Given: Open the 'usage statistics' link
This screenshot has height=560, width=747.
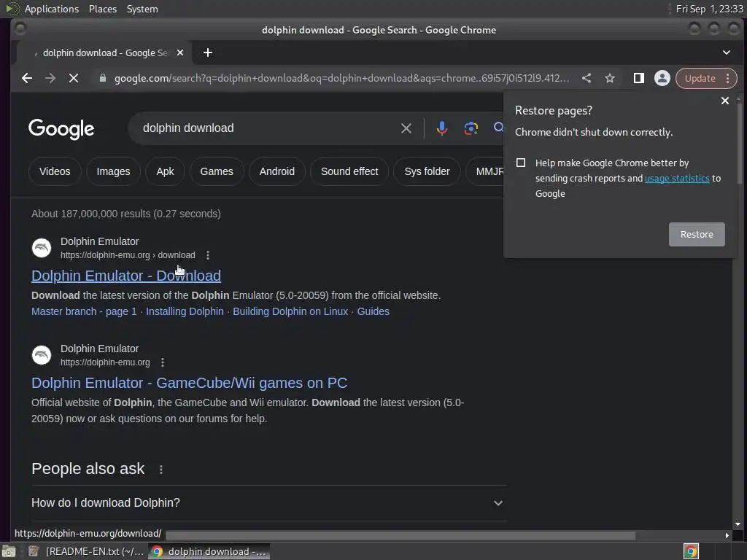Looking at the screenshot, I should click(677, 178).
